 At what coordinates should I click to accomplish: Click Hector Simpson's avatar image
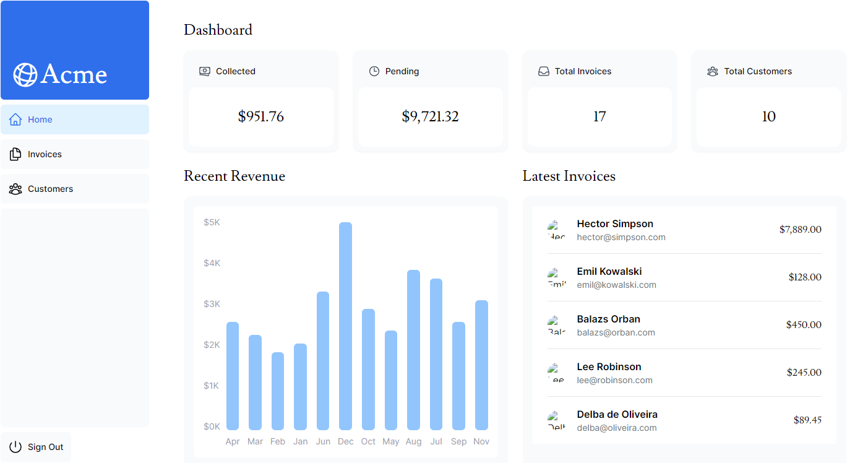point(557,230)
